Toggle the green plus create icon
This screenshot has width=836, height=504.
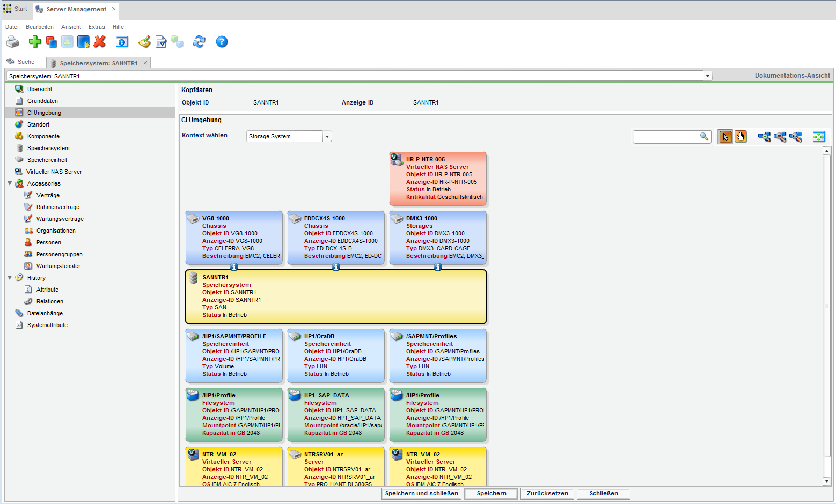[x=35, y=42]
